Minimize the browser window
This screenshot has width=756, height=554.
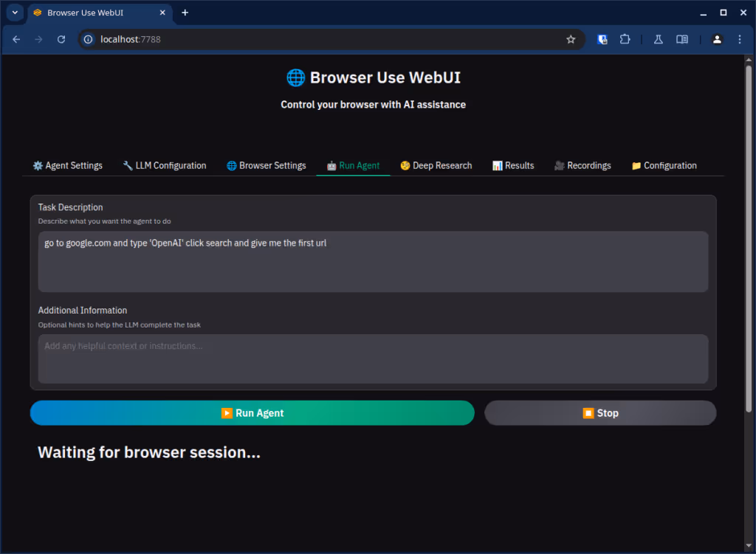(704, 13)
